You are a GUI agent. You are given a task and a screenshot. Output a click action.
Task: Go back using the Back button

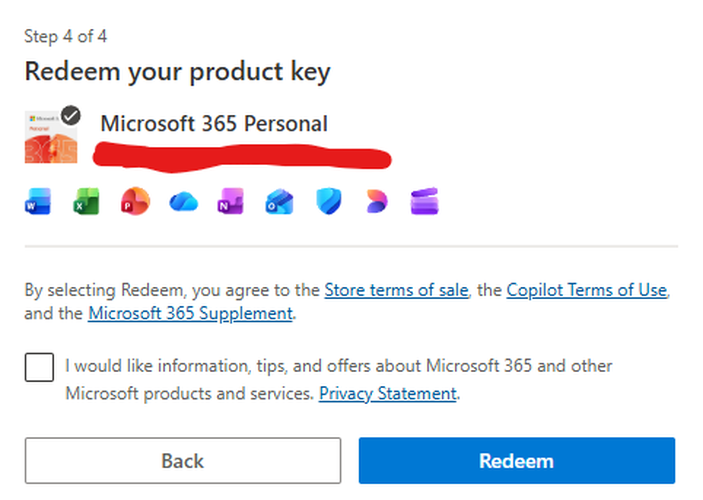pos(182,461)
